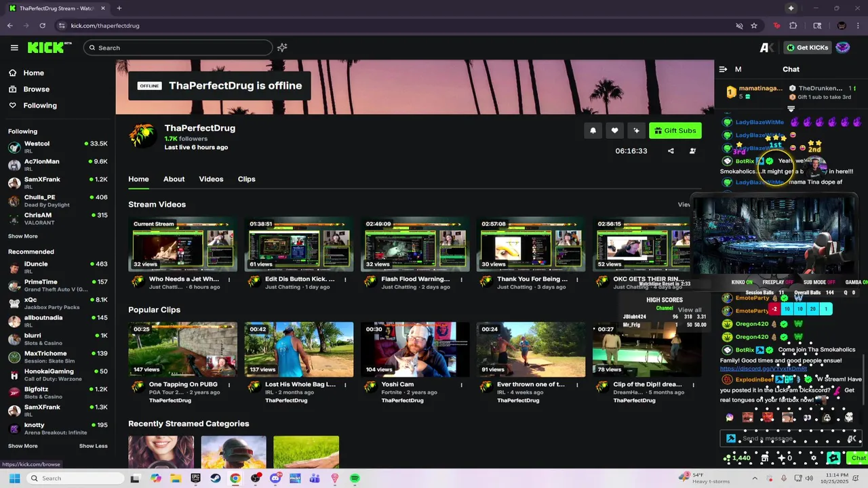Click the sparkle button next to Gift Subs
868x488 pixels.
pyautogui.click(x=636, y=131)
